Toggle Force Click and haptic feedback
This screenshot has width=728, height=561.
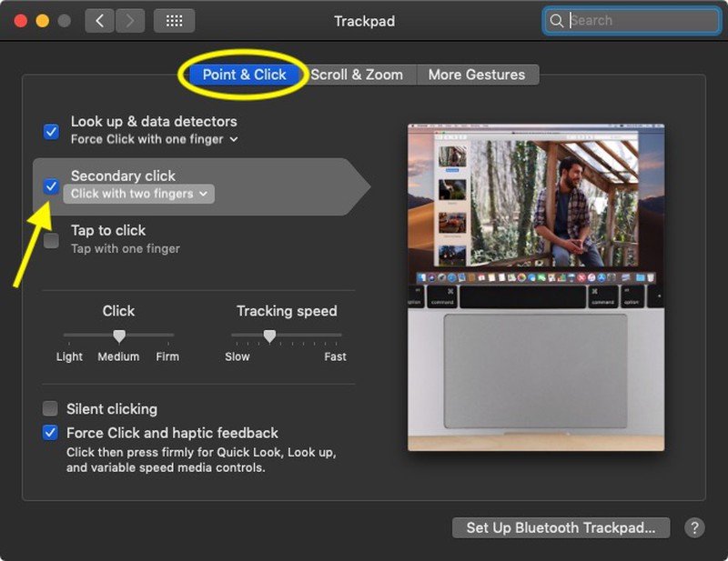(50, 433)
